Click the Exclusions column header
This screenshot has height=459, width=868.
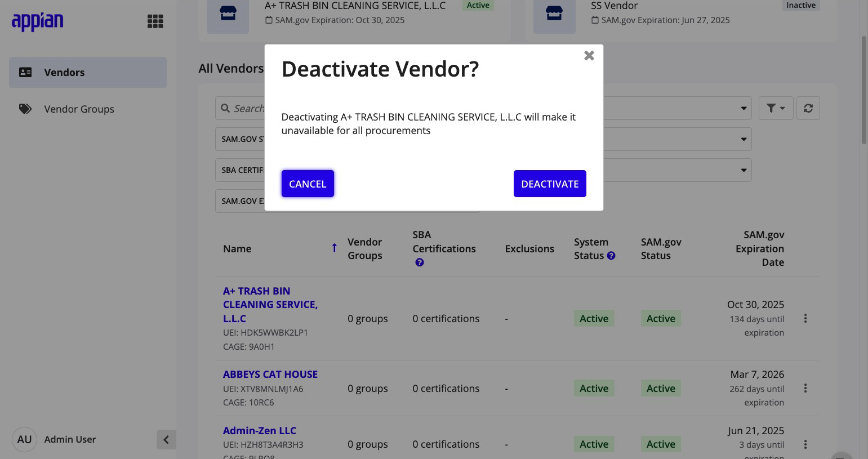pos(529,248)
